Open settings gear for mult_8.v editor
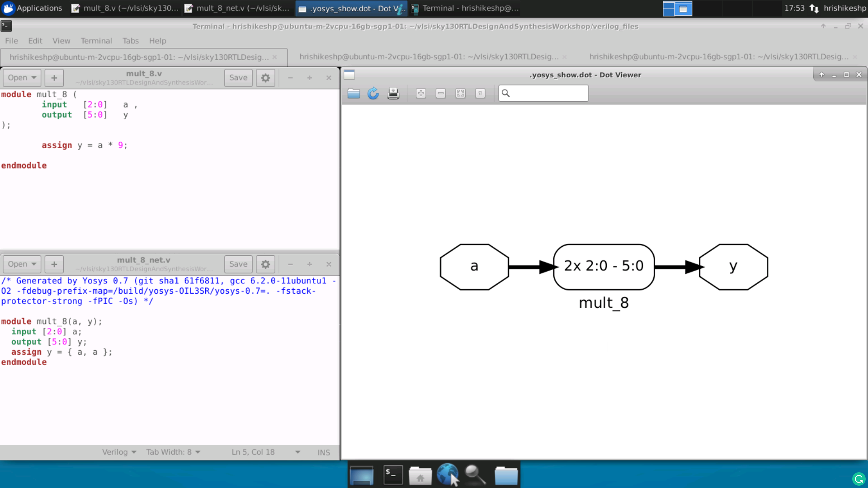Screen dimensions: 868x488 tap(265, 78)
